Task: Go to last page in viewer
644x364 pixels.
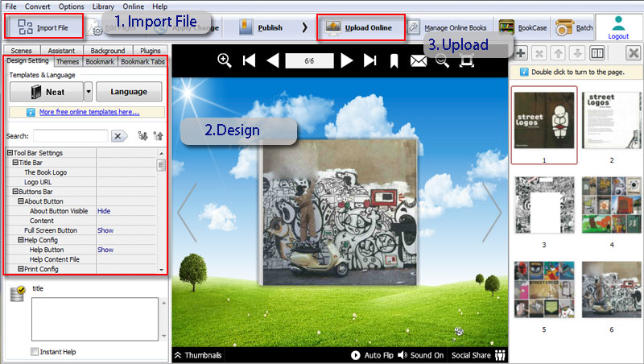Action: tap(370, 61)
